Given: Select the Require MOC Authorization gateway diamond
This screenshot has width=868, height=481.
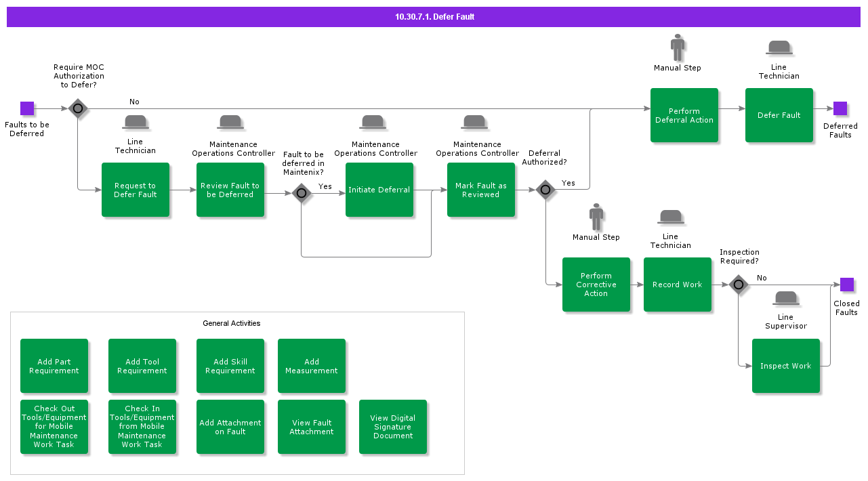Looking at the screenshot, I should (78, 108).
